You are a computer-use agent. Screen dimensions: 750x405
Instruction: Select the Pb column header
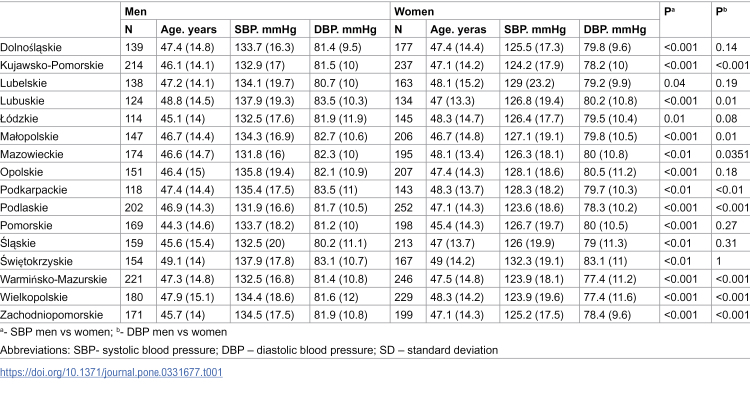pos(721,11)
